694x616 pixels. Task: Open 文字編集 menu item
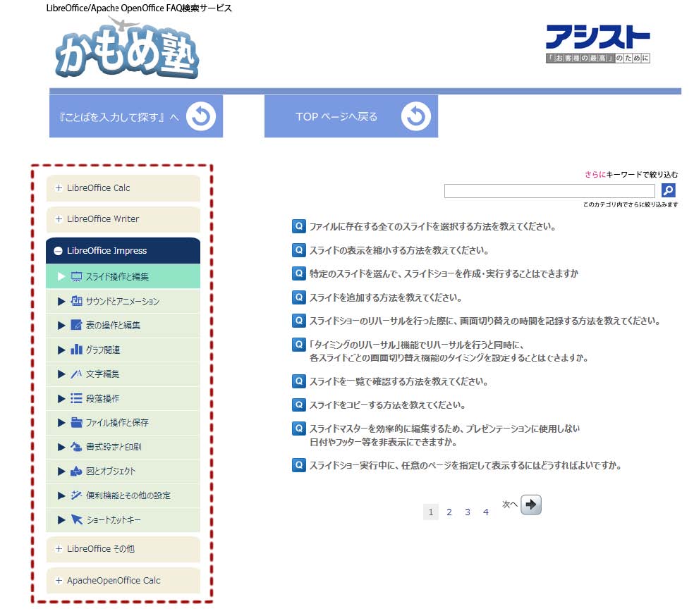point(123,374)
